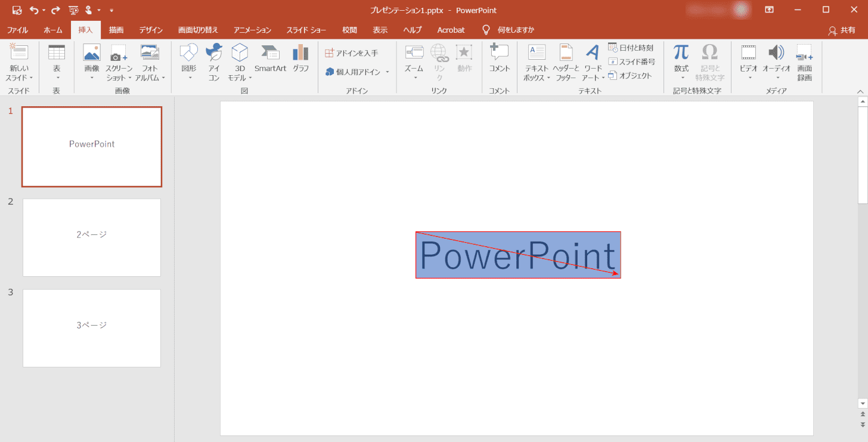Start slideshow from beginning icon
This screenshot has width=868, height=442.
[x=73, y=10]
